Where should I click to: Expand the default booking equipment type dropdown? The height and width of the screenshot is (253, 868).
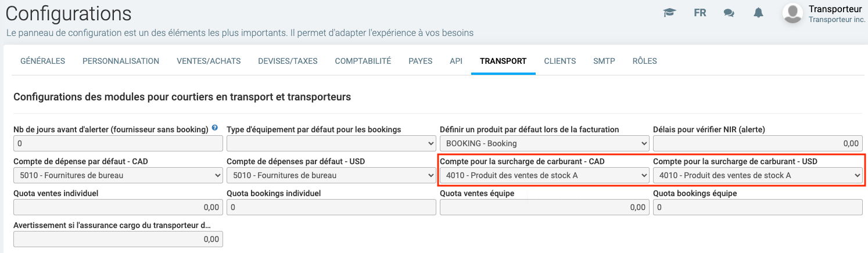tap(331, 143)
